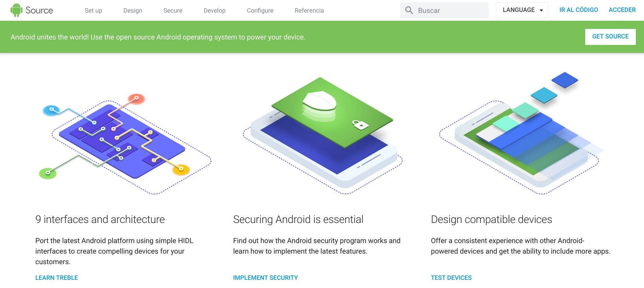
Task: Follow the IR AL CÓDIGO link
Action: (579, 10)
